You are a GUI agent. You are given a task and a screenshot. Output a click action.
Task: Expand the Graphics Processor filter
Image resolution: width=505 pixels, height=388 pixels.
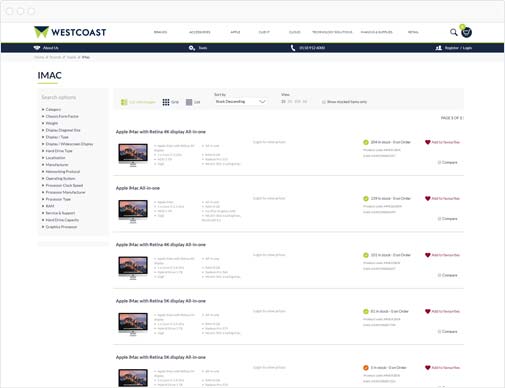(x=61, y=227)
